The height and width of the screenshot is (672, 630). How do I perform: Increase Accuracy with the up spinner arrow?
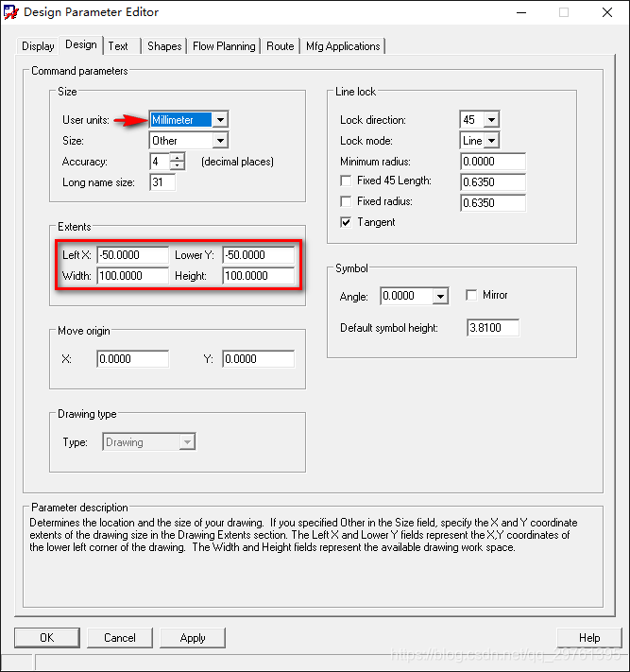pyautogui.click(x=177, y=157)
